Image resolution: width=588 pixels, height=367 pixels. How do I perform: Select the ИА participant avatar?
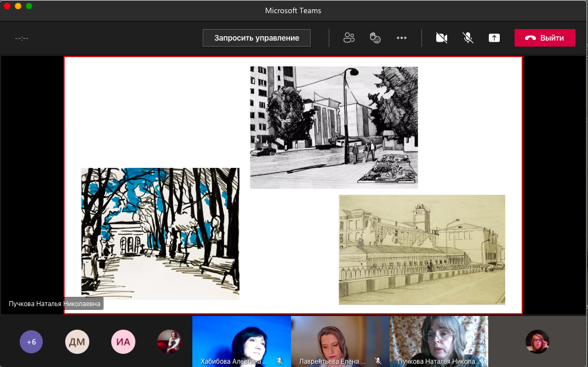click(123, 342)
